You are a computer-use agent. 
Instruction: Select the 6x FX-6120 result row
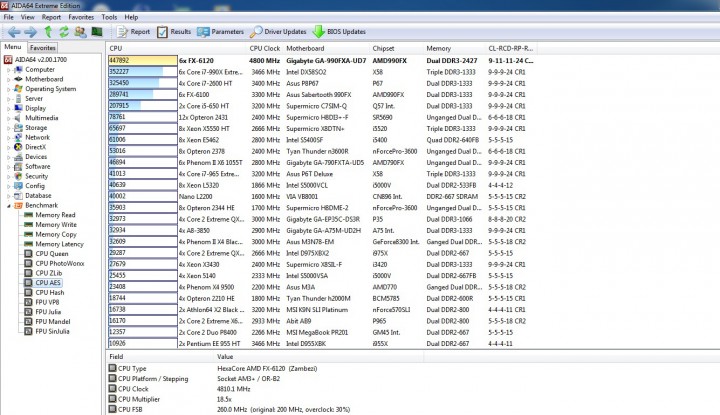pos(321,61)
